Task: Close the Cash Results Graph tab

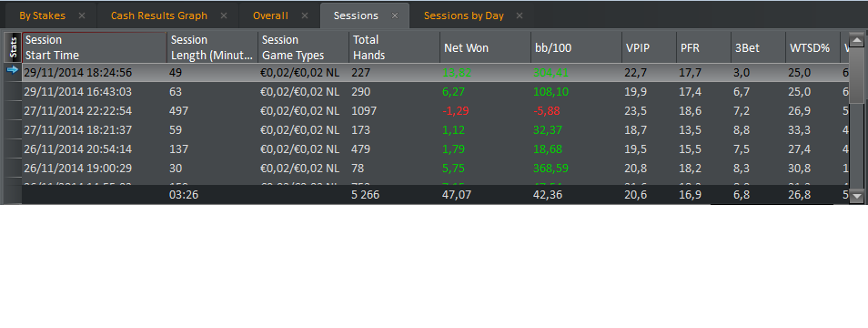Action: tap(224, 15)
